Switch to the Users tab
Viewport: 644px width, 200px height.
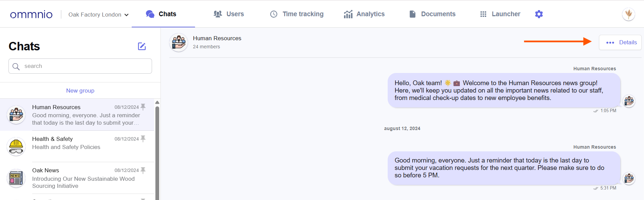pyautogui.click(x=229, y=14)
